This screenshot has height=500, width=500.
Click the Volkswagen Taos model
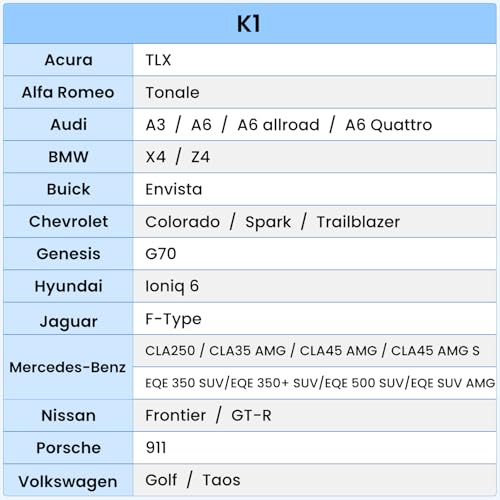[221, 480]
